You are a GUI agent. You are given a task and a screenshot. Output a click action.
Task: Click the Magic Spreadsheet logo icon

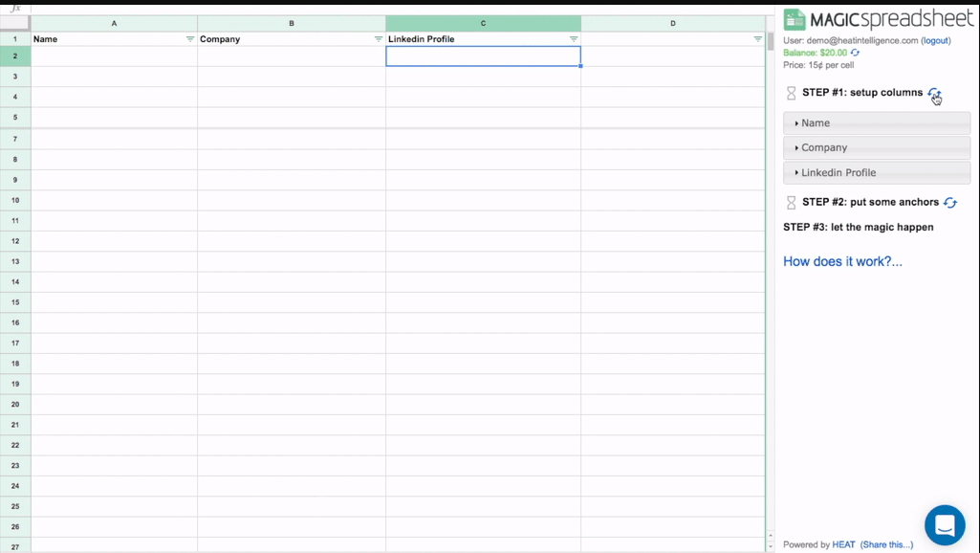click(795, 19)
